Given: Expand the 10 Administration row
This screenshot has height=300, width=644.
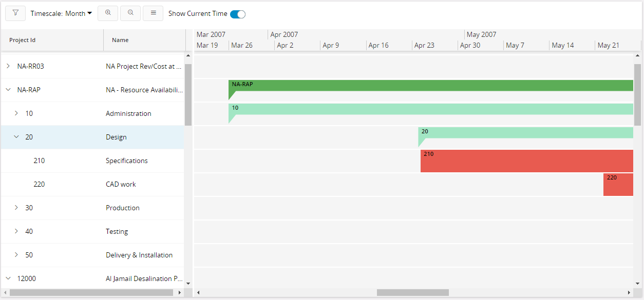Looking at the screenshot, I should click(16, 113).
